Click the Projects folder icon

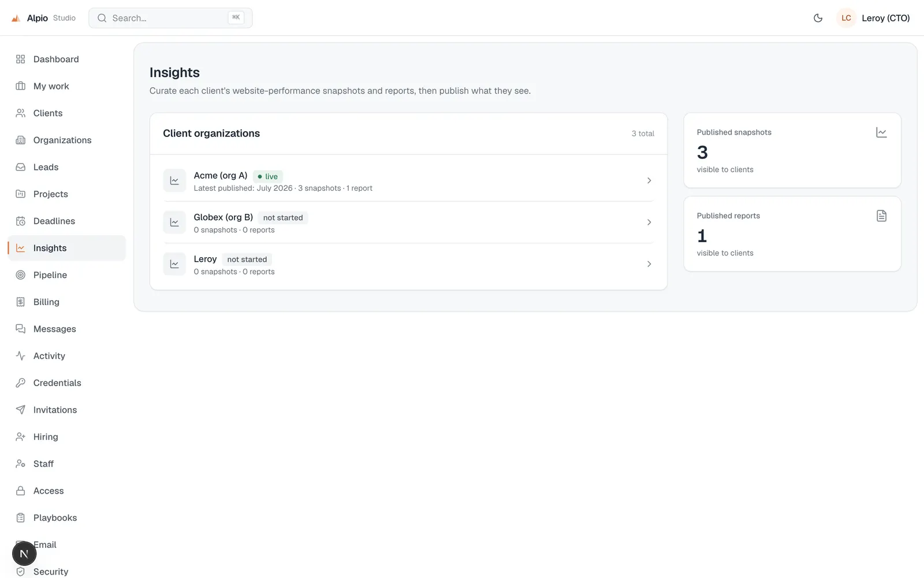click(x=21, y=194)
